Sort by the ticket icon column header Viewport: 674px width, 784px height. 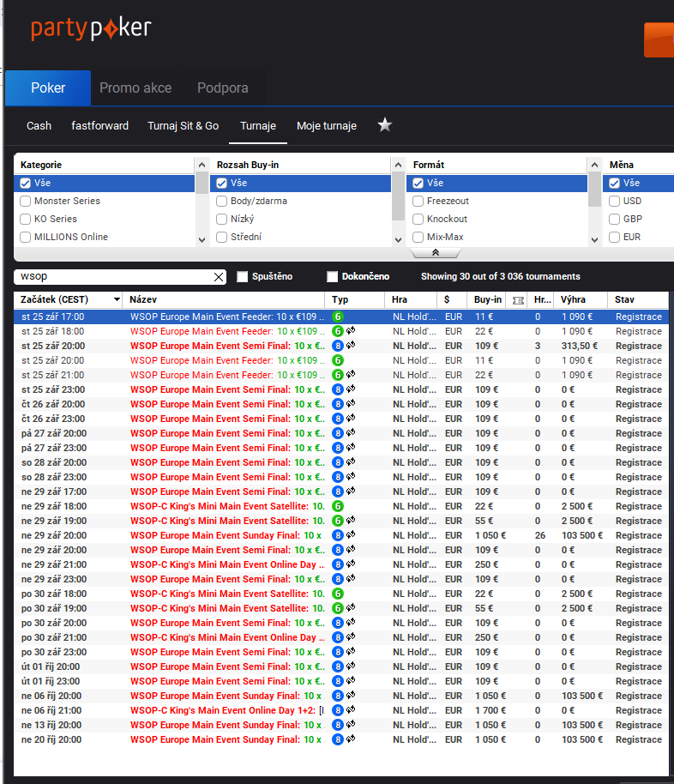pos(519,300)
